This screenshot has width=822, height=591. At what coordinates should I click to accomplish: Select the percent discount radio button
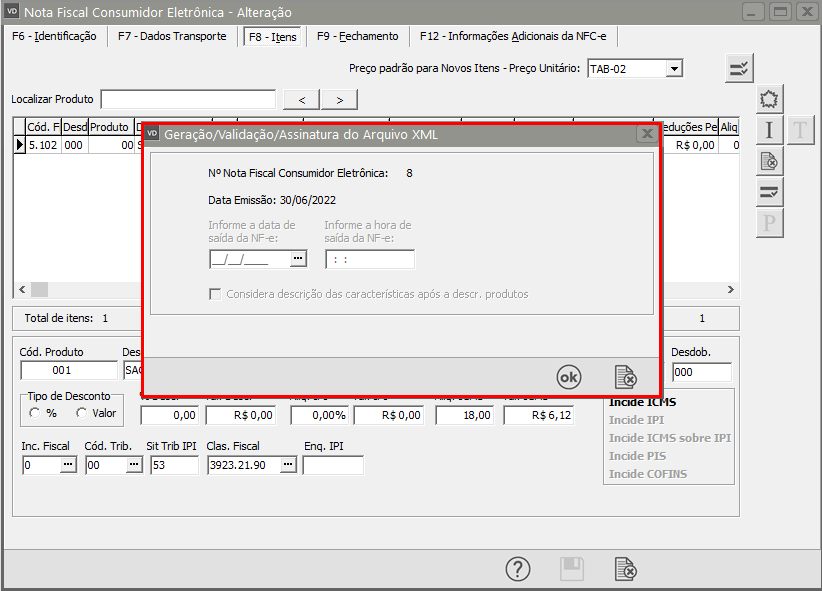pos(35,413)
